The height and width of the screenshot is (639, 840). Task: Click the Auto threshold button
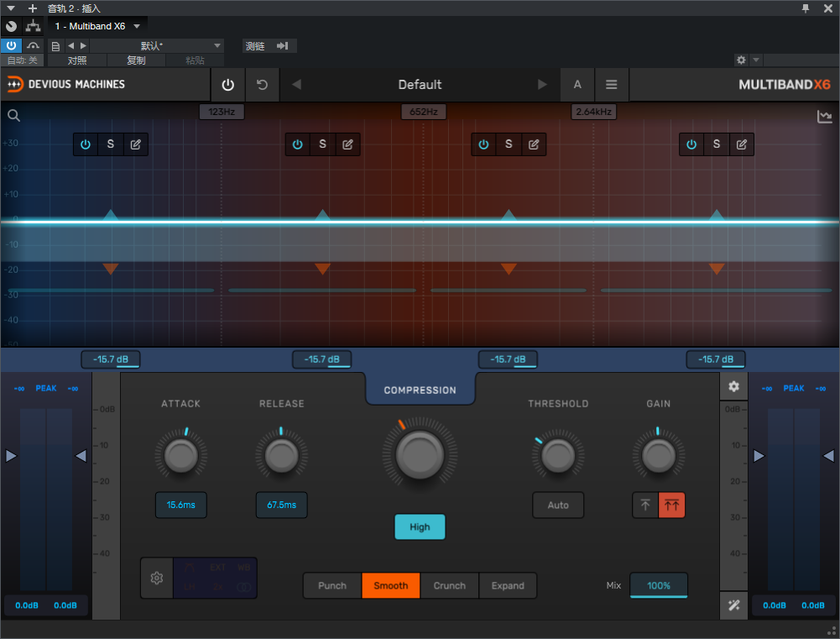tap(558, 505)
